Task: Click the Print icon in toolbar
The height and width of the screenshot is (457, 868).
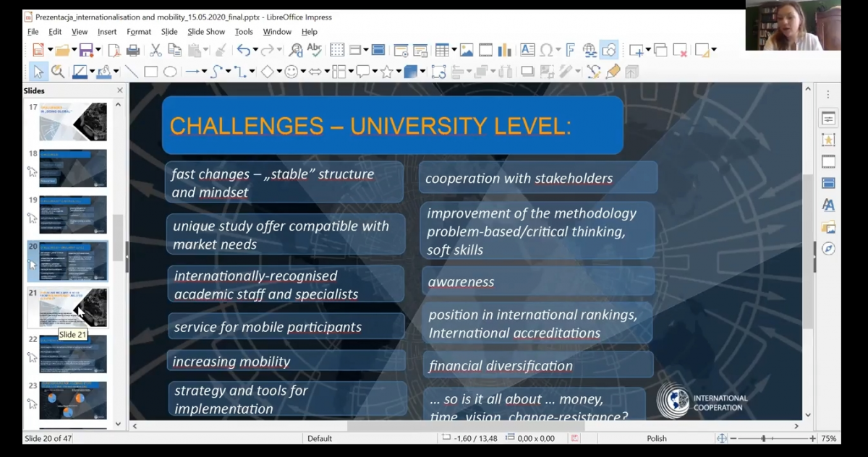Action: [x=132, y=50]
